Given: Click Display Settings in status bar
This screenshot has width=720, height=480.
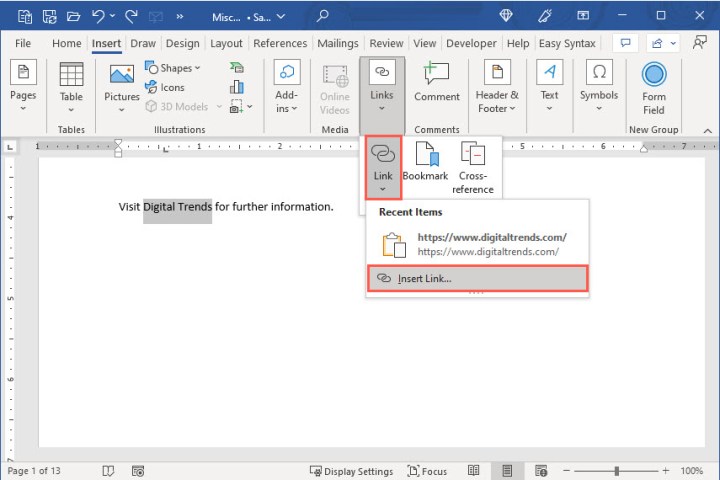Looking at the screenshot, I should (x=351, y=471).
